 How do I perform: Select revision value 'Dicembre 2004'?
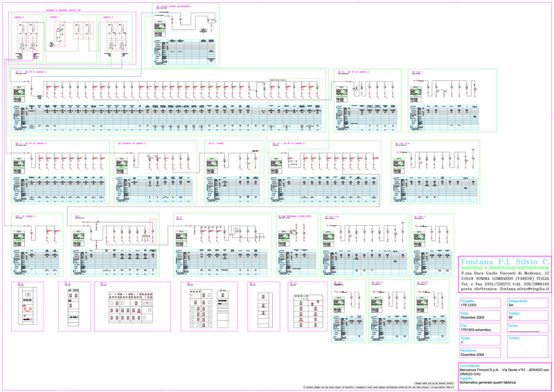tap(472, 355)
